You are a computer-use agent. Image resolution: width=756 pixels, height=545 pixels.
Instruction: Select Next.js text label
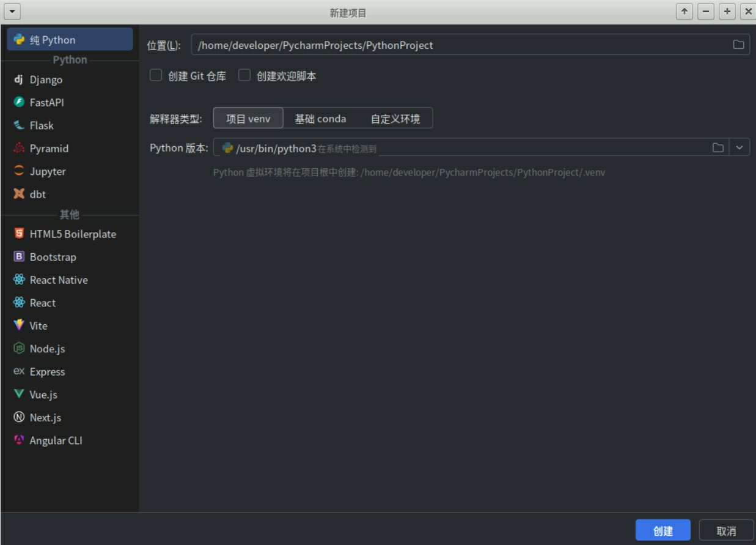pos(45,417)
